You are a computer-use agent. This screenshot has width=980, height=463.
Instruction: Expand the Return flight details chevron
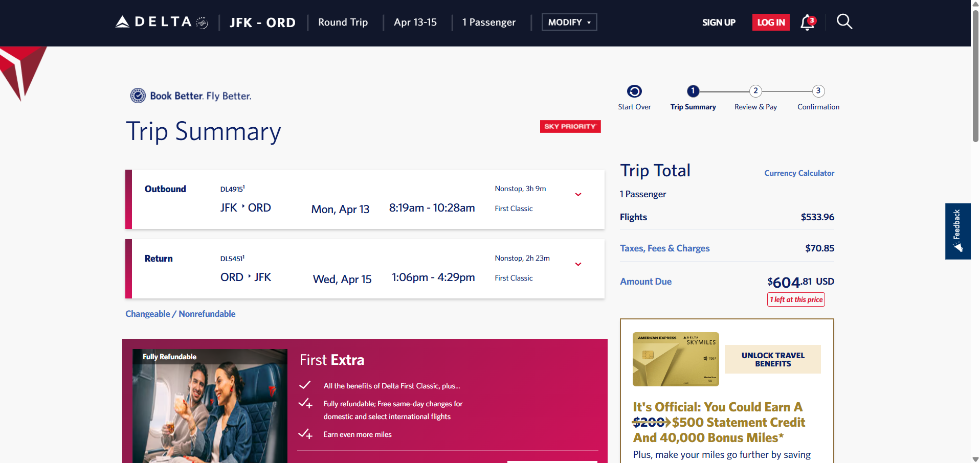coord(578,264)
